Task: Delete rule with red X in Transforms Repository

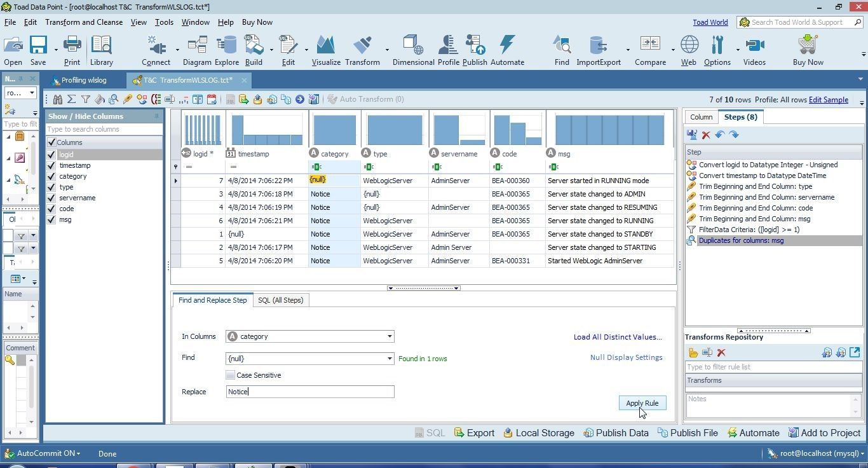Action: tap(721, 353)
